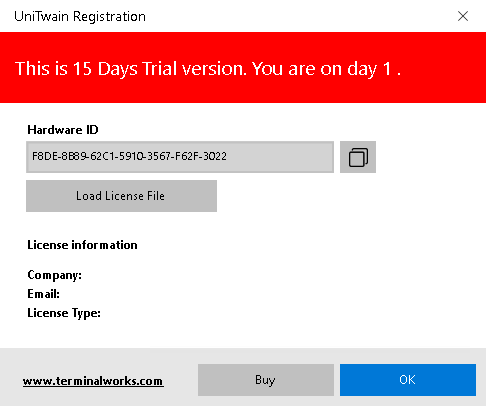Click Load License File button
486x406 pixels.
point(121,196)
